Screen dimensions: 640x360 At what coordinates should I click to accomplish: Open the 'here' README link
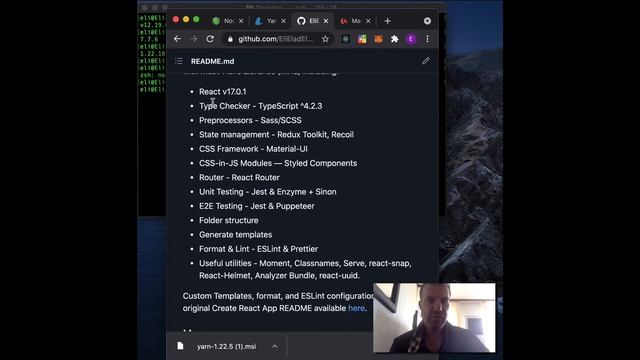click(x=356, y=308)
